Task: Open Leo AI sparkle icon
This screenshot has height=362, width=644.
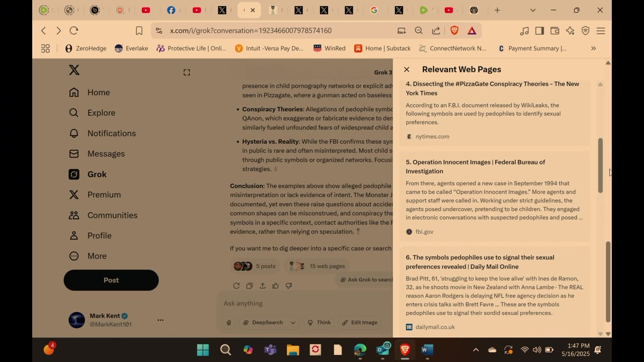Action: pos(570,31)
